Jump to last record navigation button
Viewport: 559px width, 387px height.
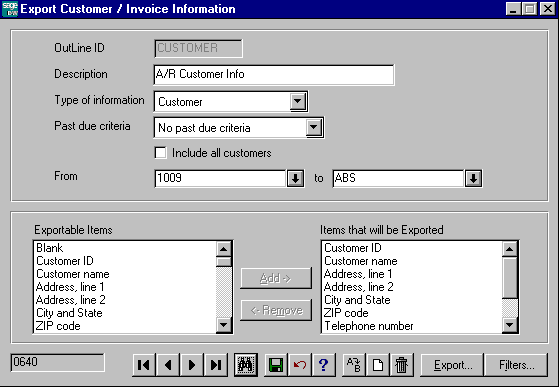pos(216,365)
